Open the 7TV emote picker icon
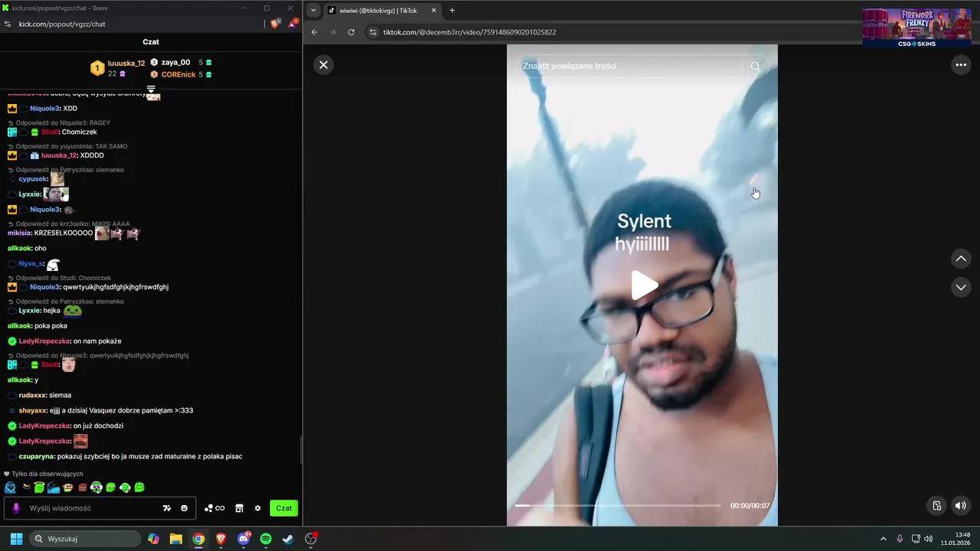980x551 pixels. click(167, 508)
